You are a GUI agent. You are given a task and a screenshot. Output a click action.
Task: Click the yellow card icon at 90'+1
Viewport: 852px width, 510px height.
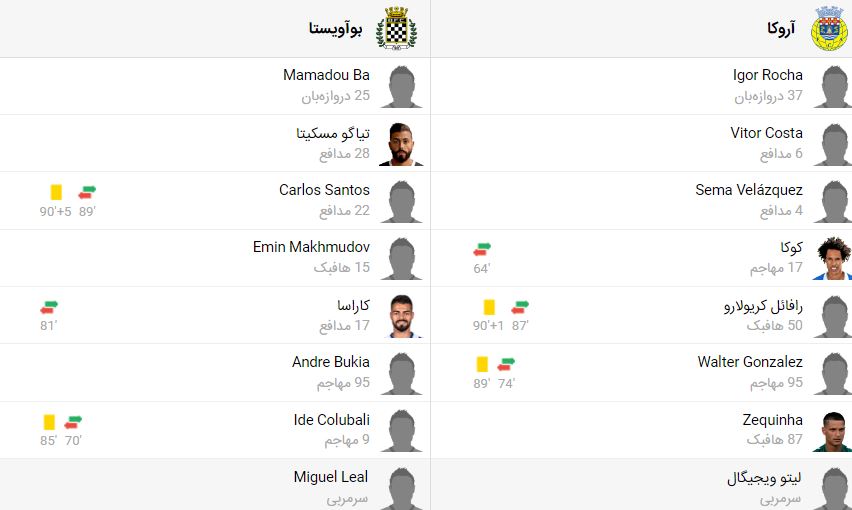(x=490, y=306)
